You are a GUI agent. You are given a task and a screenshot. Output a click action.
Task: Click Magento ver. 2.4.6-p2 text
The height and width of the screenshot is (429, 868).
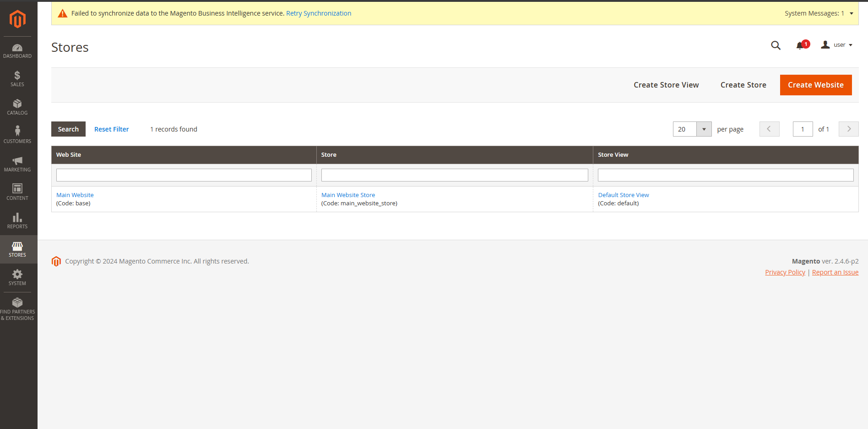click(825, 261)
